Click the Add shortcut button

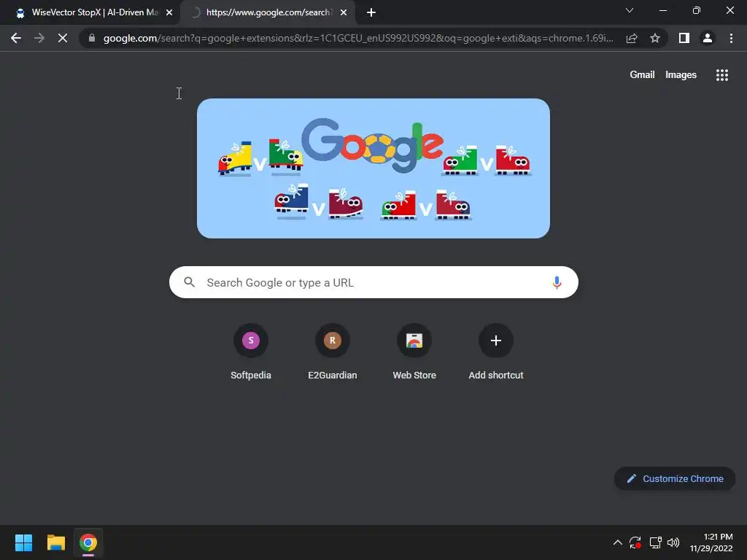[x=496, y=352]
